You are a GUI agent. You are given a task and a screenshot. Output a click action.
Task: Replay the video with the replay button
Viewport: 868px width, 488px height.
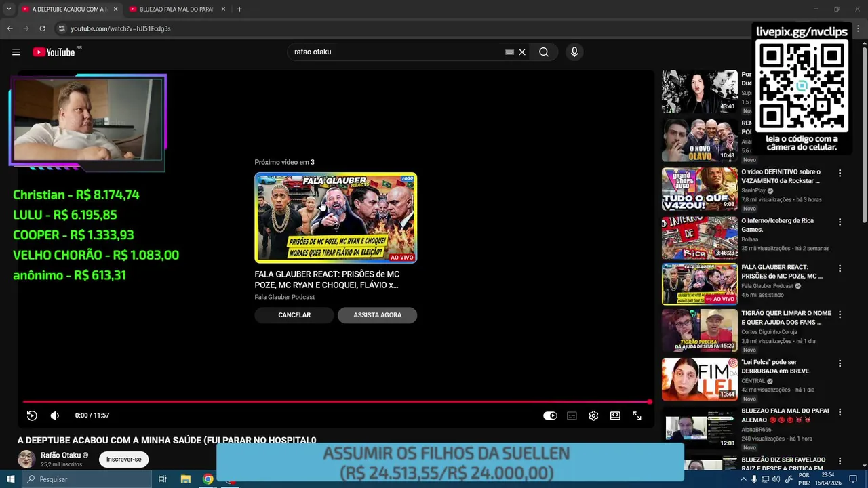[x=32, y=415]
